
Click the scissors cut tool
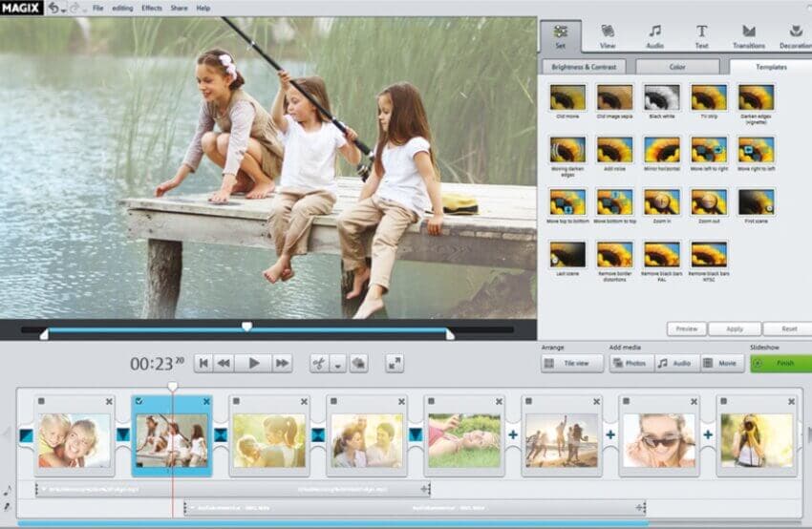coord(319,364)
